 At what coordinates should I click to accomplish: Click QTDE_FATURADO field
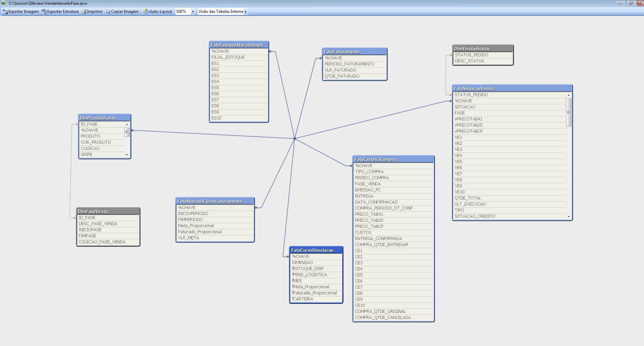tap(355, 76)
